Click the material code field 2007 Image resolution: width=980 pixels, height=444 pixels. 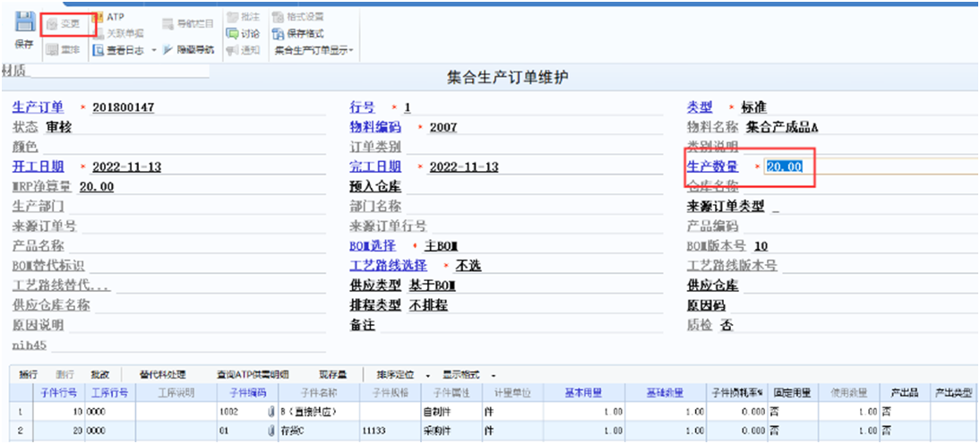[546, 128]
